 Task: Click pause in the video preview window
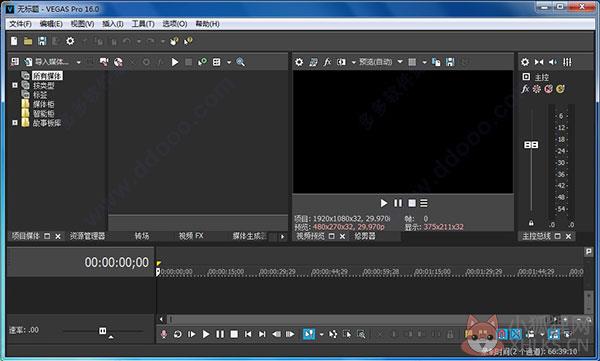pyautogui.click(x=398, y=203)
